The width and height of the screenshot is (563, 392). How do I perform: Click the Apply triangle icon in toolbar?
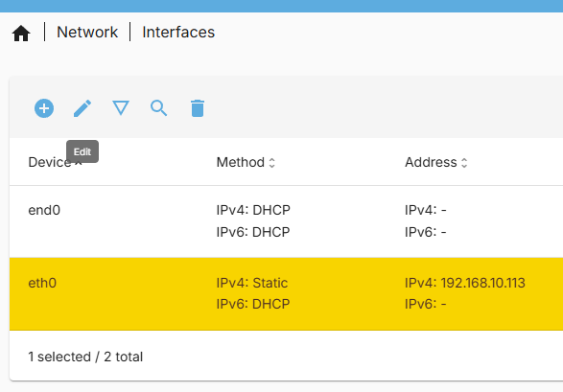121,108
